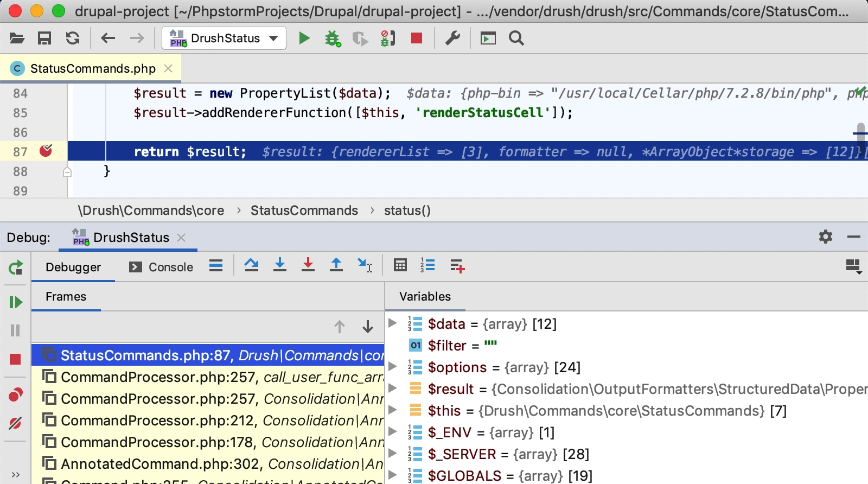The width and height of the screenshot is (868, 484).
Task: Run with coverage shield icon
Action: 360,39
